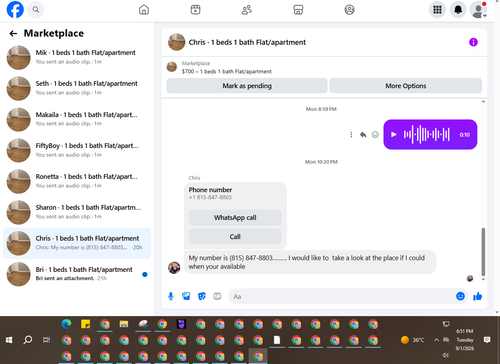This screenshot has width=500, height=364.
Task: Open Windows taskbar search
Action: point(28,340)
